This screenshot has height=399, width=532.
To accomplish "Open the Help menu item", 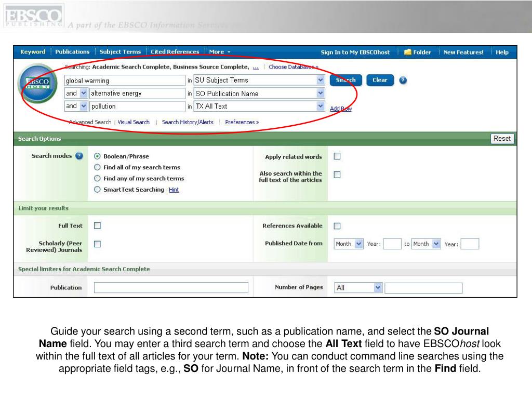I will click(502, 52).
